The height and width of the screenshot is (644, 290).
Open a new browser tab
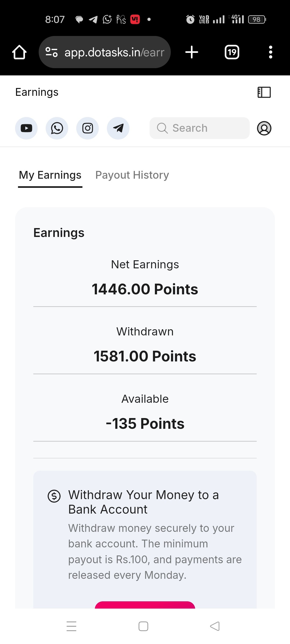(192, 52)
